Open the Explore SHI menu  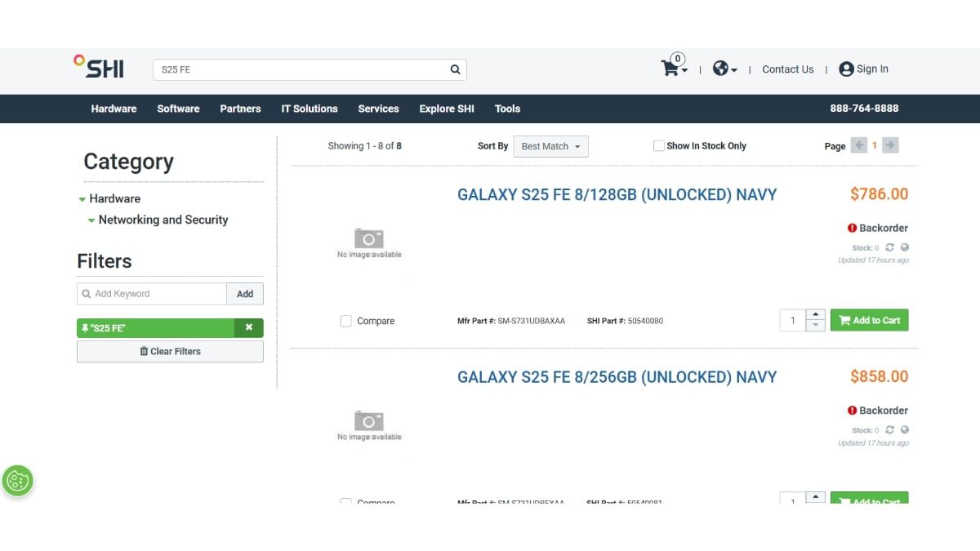tap(446, 109)
